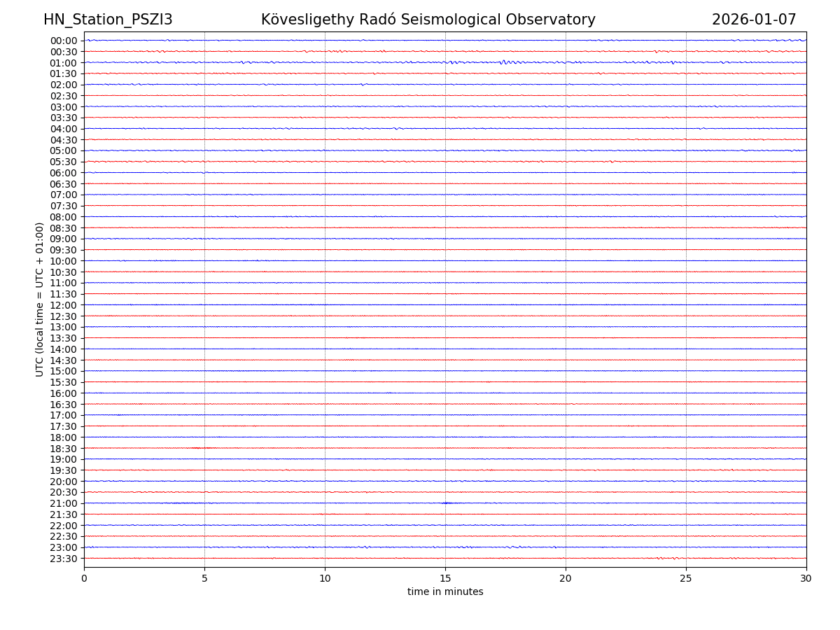Click the UTC local time y-axis label

tap(40, 299)
